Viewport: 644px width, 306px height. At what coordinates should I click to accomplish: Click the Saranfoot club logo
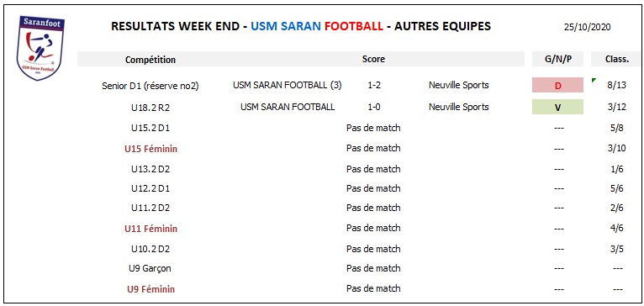[40, 48]
